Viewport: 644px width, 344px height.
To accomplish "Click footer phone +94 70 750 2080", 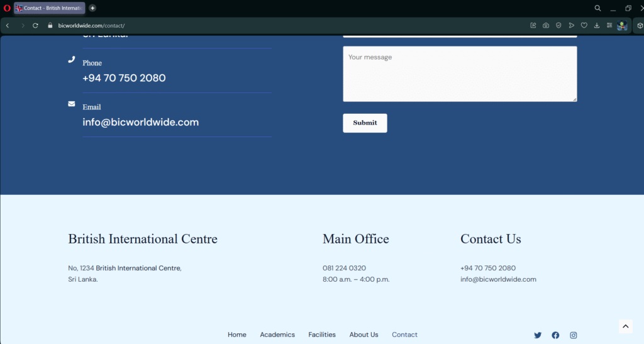I will tap(488, 268).
